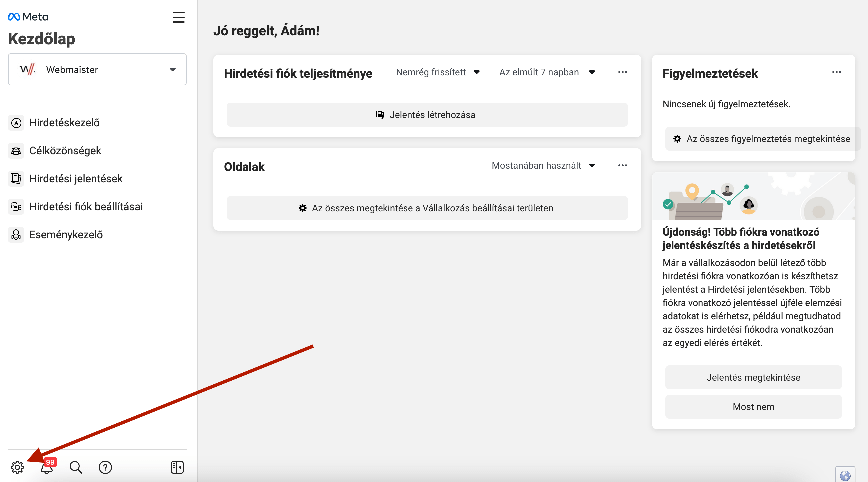Open the Az elmúlt 7 napban date dropdown
This screenshot has height=482, width=868.
[547, 72]
